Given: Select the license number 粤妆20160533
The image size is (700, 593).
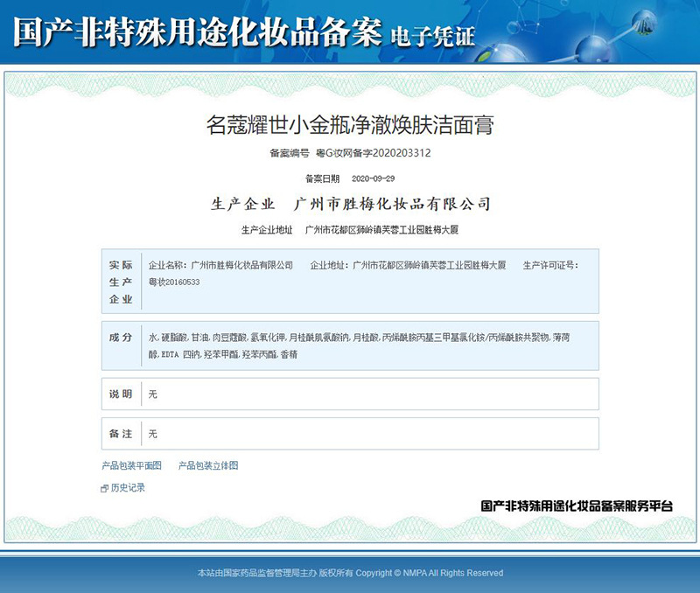Looking at the screenshot, I should pos(174,282).
